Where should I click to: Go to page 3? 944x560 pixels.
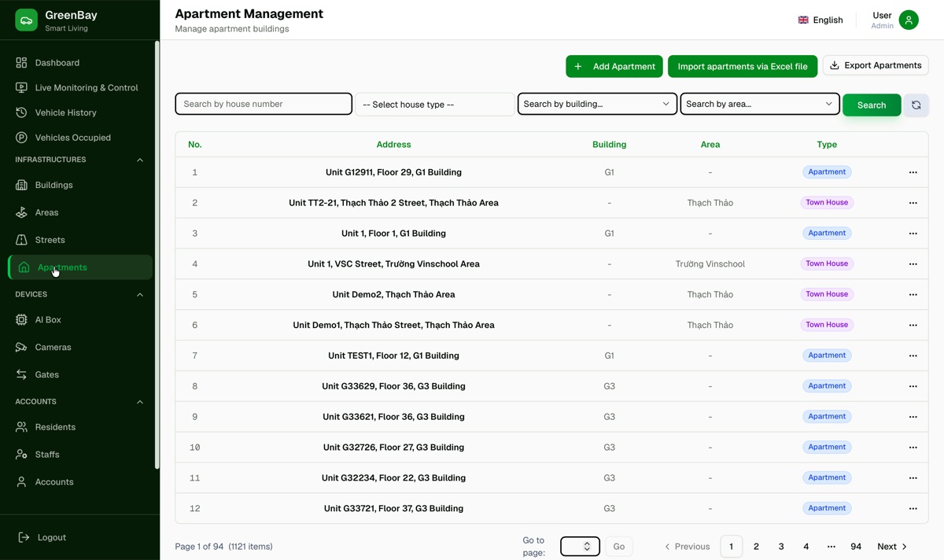[781, 547]
